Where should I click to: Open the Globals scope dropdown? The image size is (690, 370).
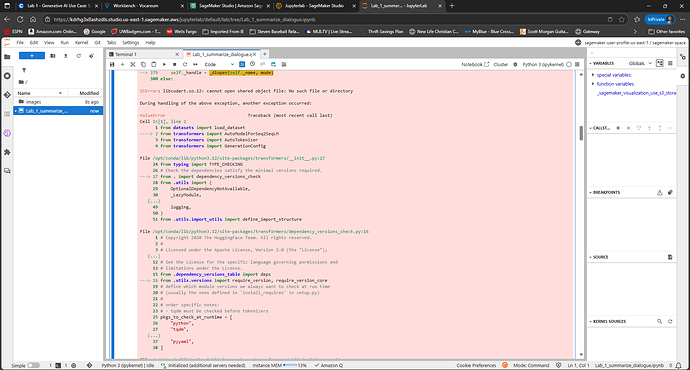coord(640,63)
